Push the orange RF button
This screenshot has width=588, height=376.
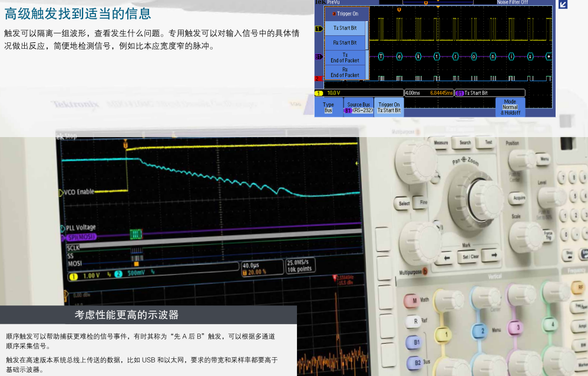579,287
